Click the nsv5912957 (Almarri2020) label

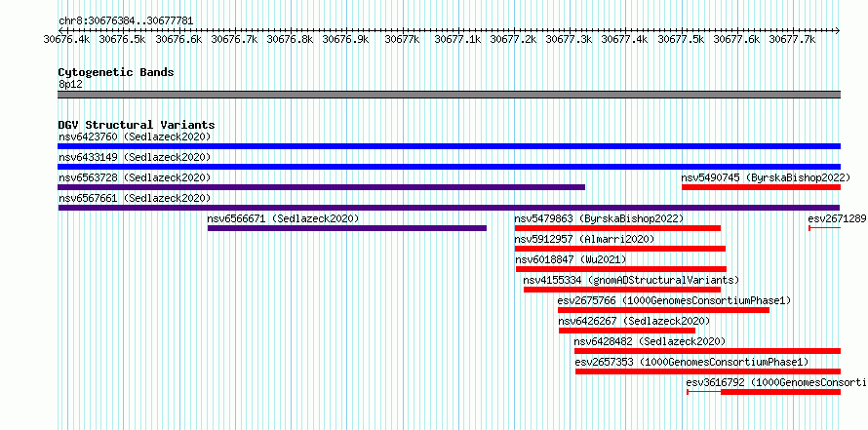584,239
